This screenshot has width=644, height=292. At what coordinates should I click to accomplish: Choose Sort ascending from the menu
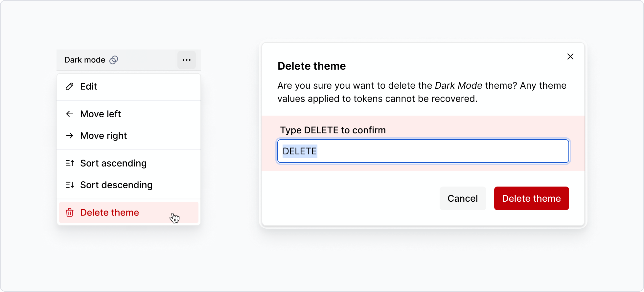pos(113,163)
